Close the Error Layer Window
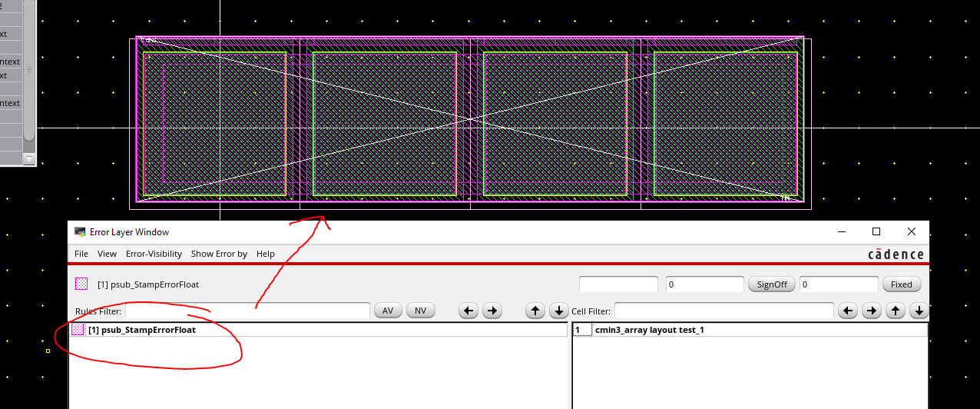The image size is (980, 409). point(912,231)
